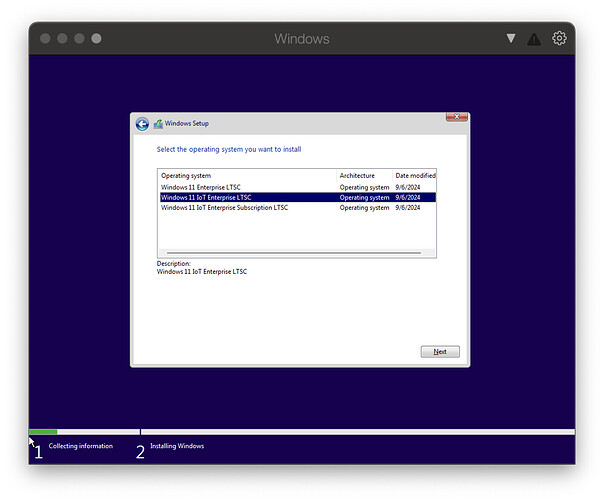
Task: Click the Architecture column header
Action: (x=357, y=175)
